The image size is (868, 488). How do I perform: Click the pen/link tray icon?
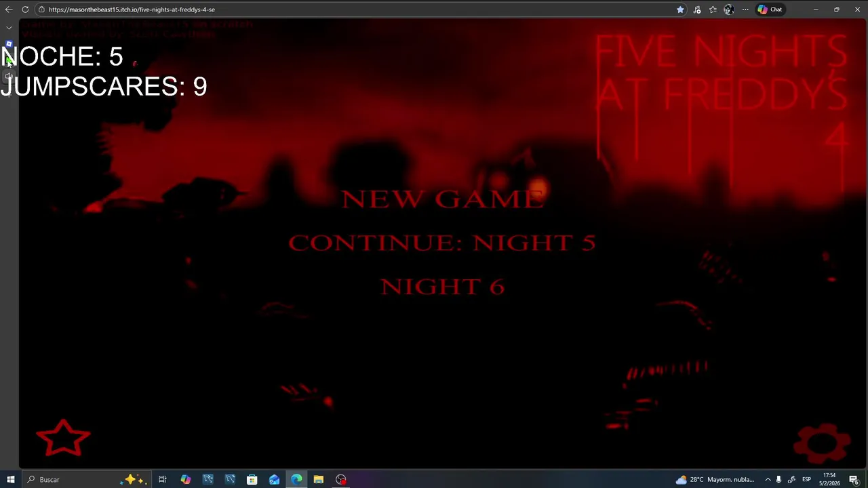point(791,480)
